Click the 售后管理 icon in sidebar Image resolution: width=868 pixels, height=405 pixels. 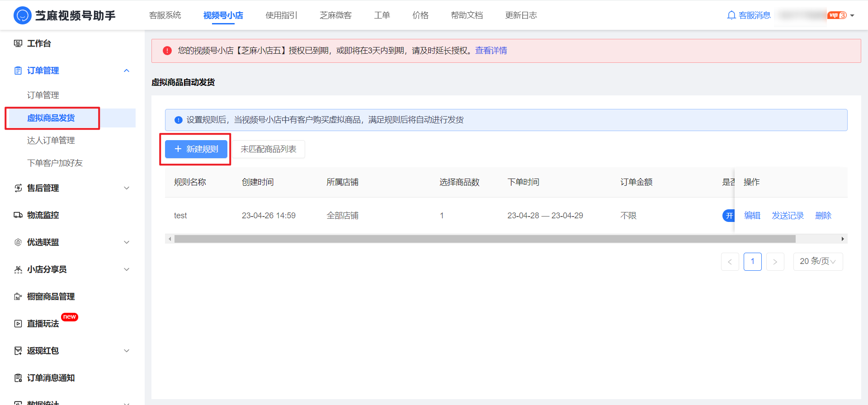(x=18, y=188)
